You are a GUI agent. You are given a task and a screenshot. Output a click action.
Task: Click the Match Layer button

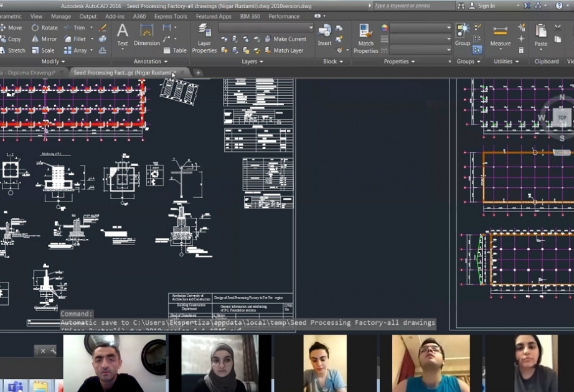tap(284, 50)
